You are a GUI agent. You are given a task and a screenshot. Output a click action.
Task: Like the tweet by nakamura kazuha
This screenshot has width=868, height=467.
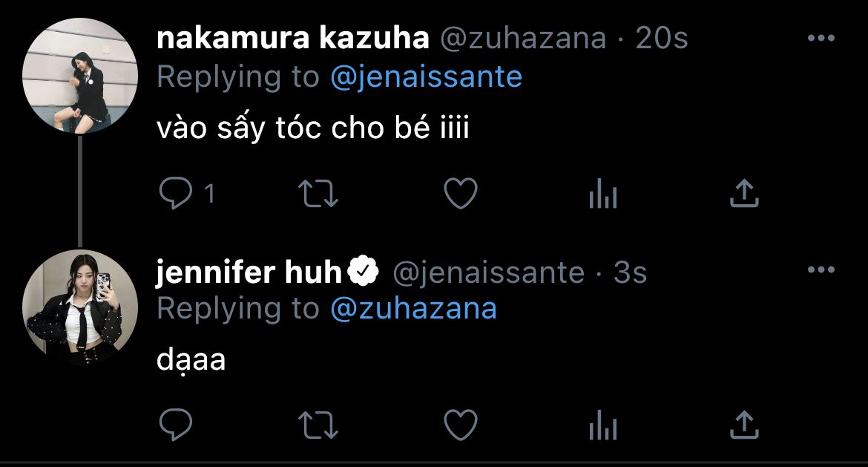click(x=460, y=194)
